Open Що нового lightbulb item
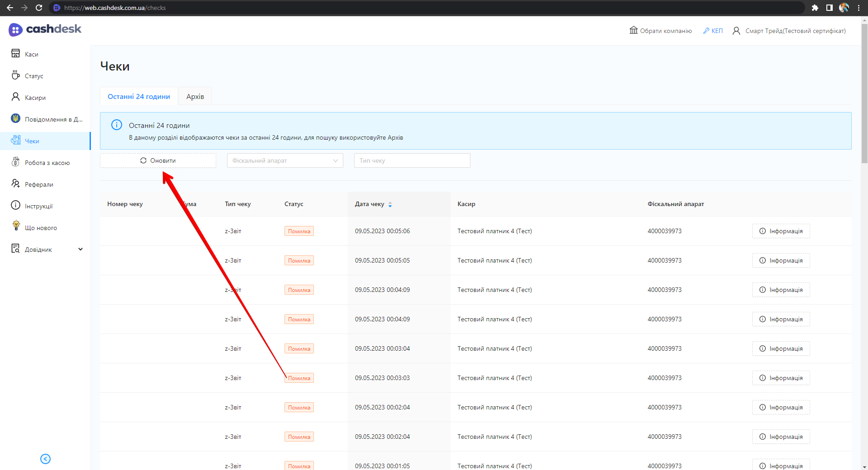This screenshot has height=470, width=868. tap(41, 228)
